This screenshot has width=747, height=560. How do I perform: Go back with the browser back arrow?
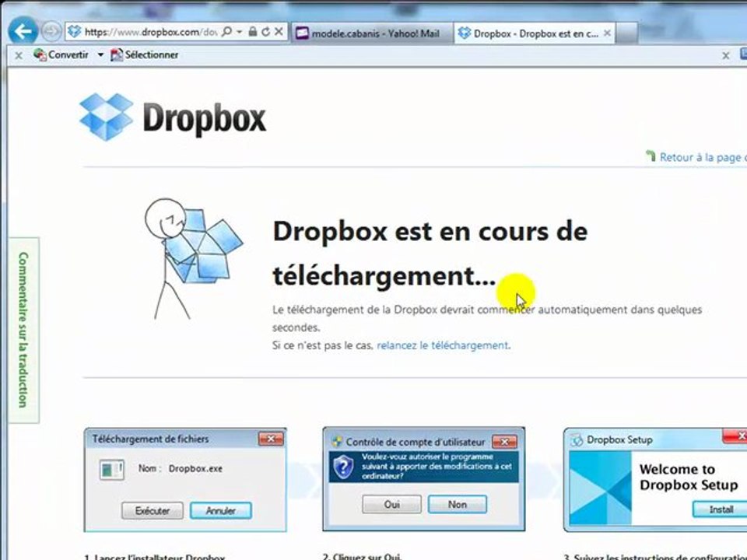click(x=23, y=31)
